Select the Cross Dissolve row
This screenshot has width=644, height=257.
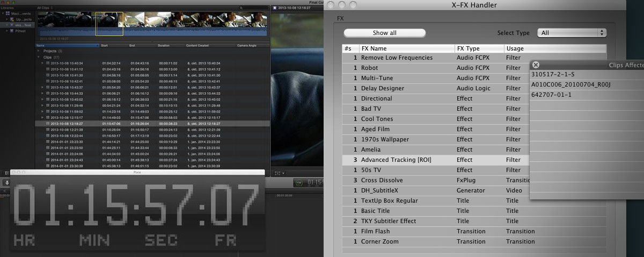tap(474, 180)
